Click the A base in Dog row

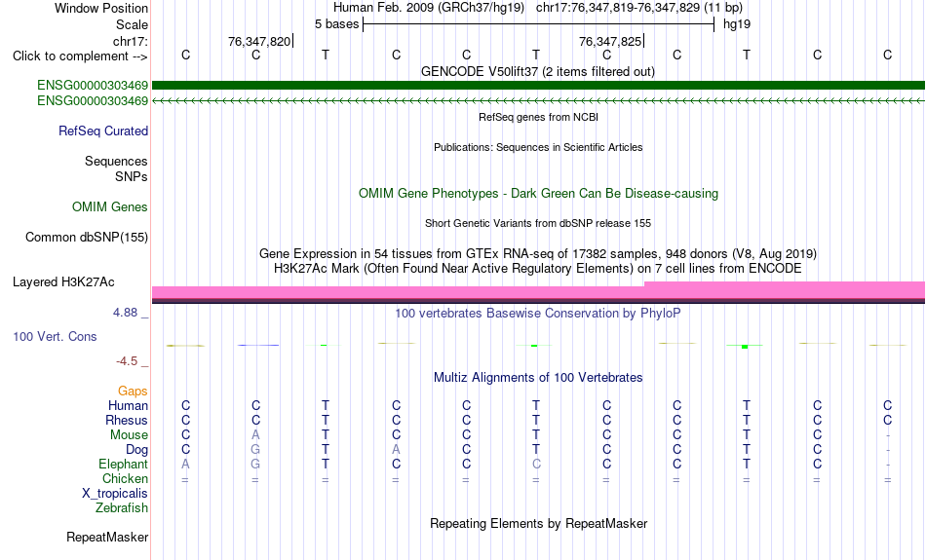(x=396, y=450)
